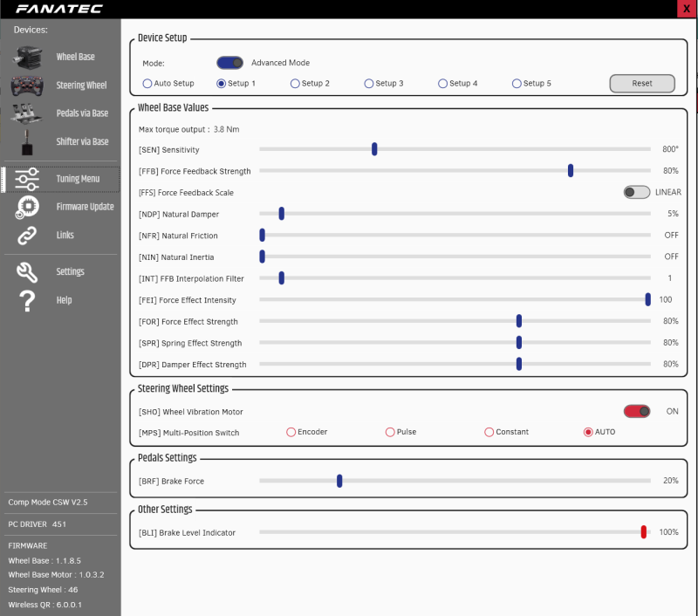This screenshot has height=616, width=698.
Task: Click the Natural Damper slider handle
Action: 281,214
